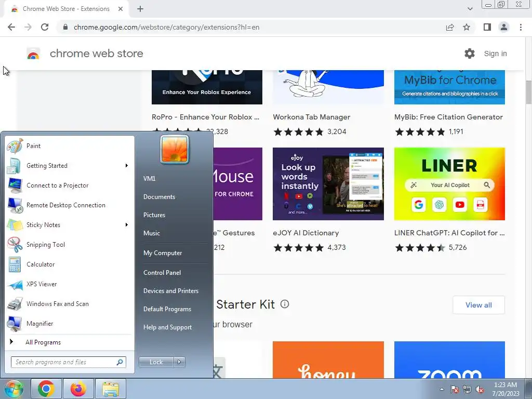The image size is (532, 399).
Task: Open MyBib: Free Citation Generator title
Action: pyautogui.click(x=448, y=117)
